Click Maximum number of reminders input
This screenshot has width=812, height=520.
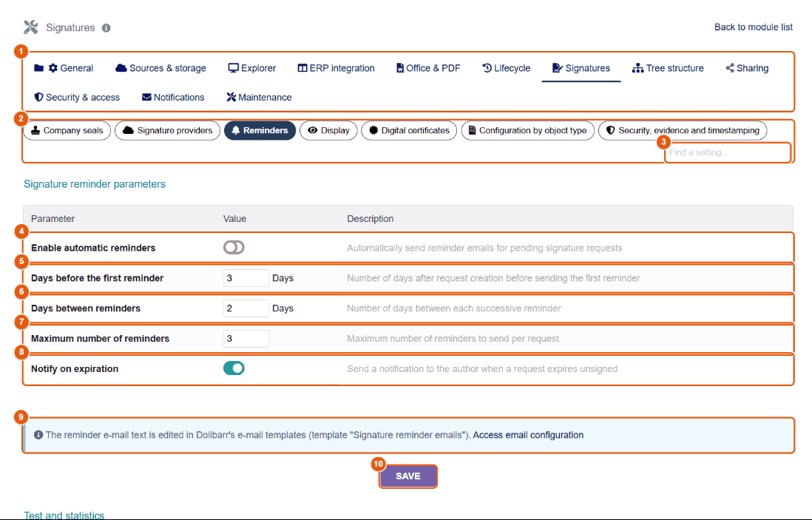pos(246,338)
